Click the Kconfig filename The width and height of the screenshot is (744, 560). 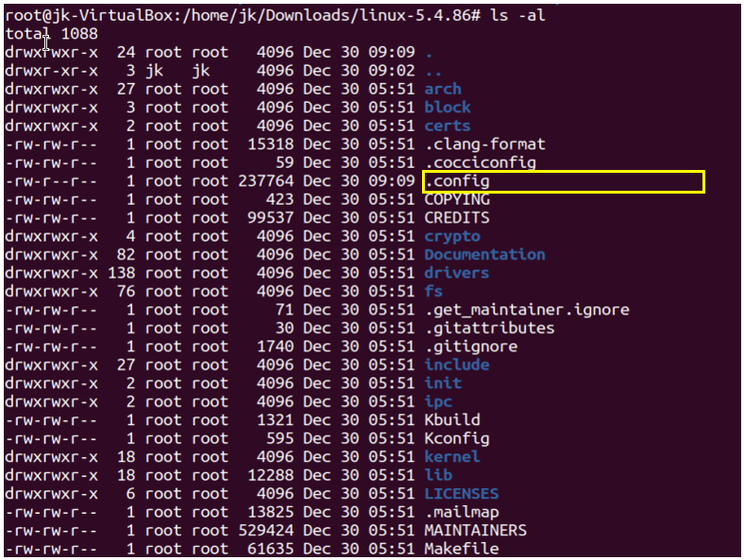click(x=457, y=439)
